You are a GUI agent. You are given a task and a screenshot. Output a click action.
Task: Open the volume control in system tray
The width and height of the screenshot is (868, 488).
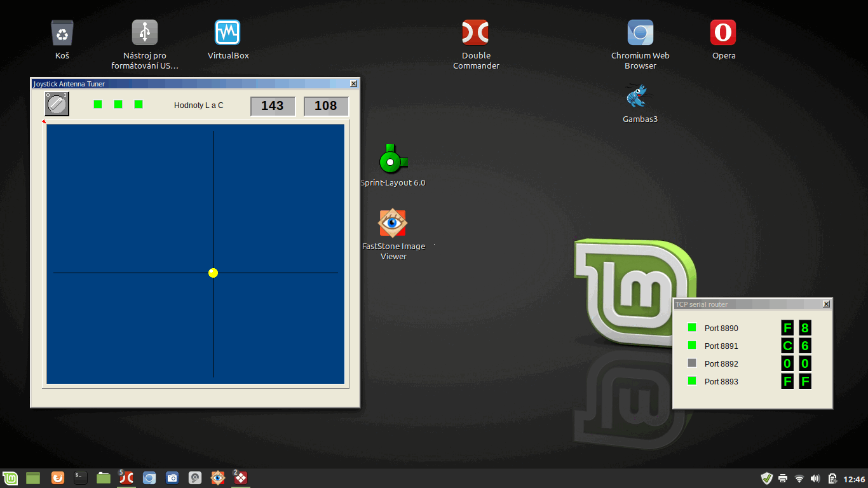click(815, 478)
